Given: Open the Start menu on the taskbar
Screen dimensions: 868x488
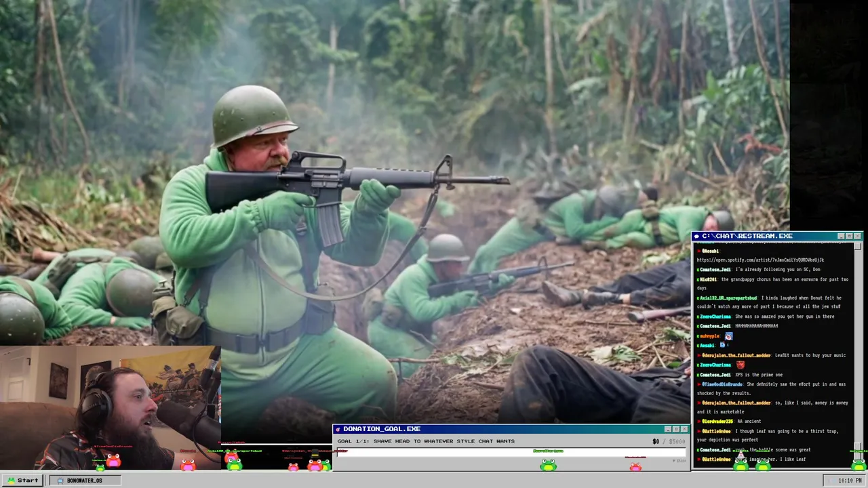Looking at the screenshot, I should click(x=22, y=480).
